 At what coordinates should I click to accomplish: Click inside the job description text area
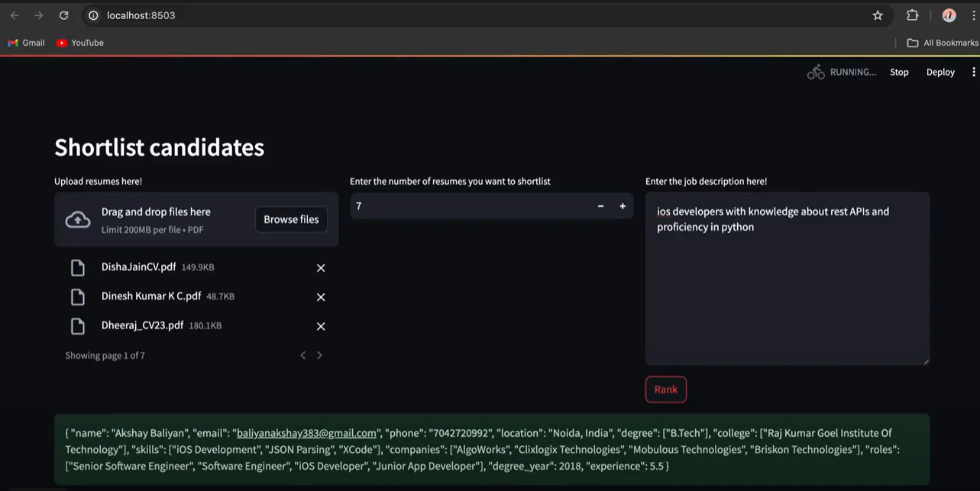point(788,279)
